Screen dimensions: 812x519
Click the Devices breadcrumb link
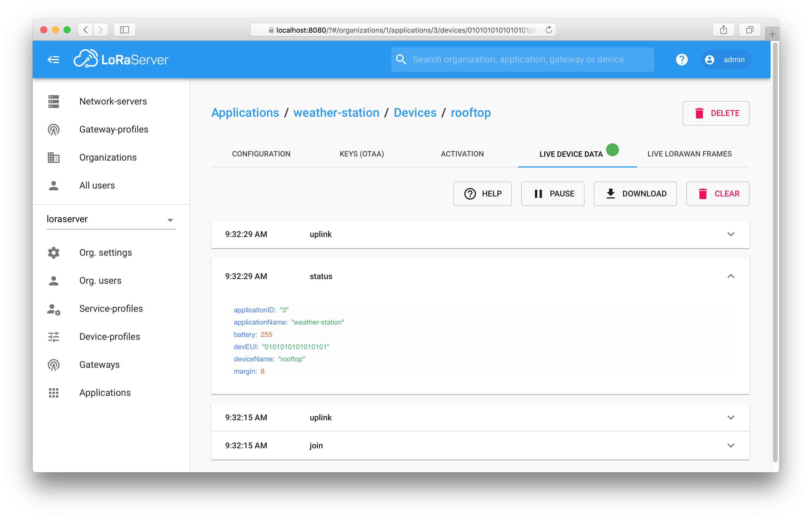(415, 113)
